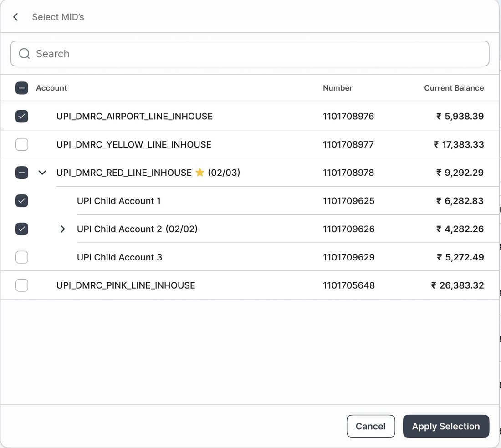Image resolution: width=501 pixels, height=448 pixels.
Task: Click into the Search input field
Action: 250,54
